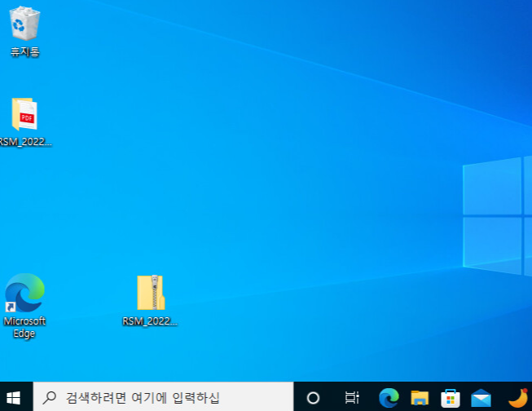Click the RSM_2022... label under PDF folder
The image size is (532, 411).
coord(26,142)
